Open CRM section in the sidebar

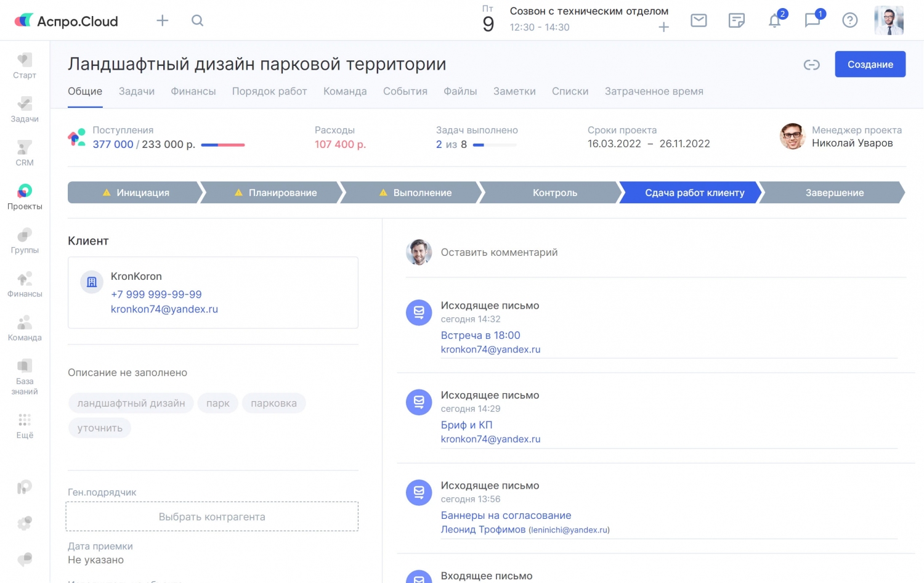[25, 153]
